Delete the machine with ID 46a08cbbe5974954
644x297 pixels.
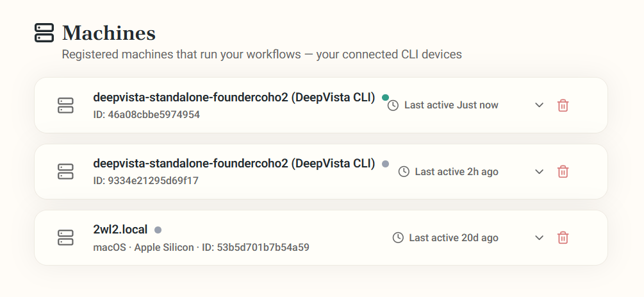(x=563, y=105)
